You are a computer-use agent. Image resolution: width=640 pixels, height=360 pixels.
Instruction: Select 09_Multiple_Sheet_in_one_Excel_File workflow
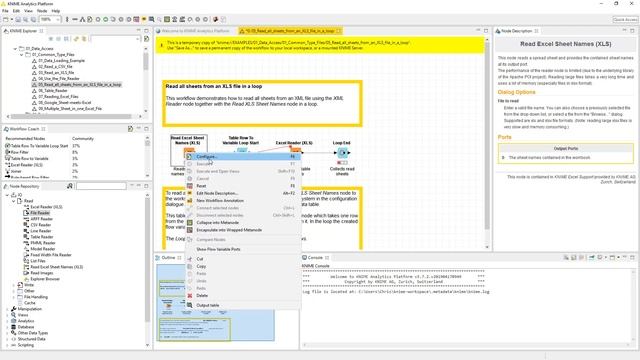pos(67,109)
